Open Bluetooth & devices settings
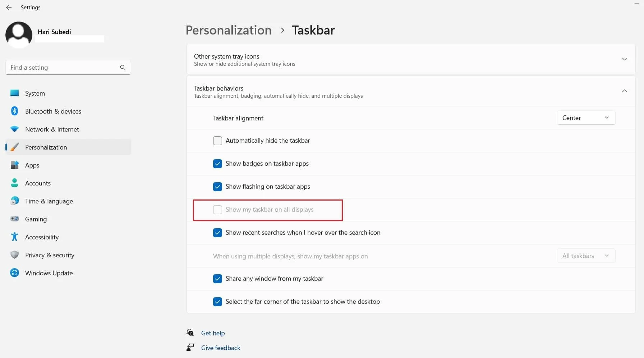 point(14,111)
